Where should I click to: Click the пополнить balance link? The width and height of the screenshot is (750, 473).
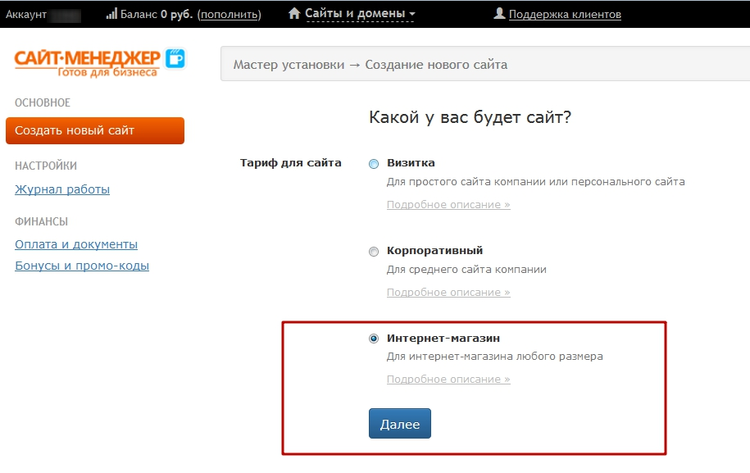[229, 15]
